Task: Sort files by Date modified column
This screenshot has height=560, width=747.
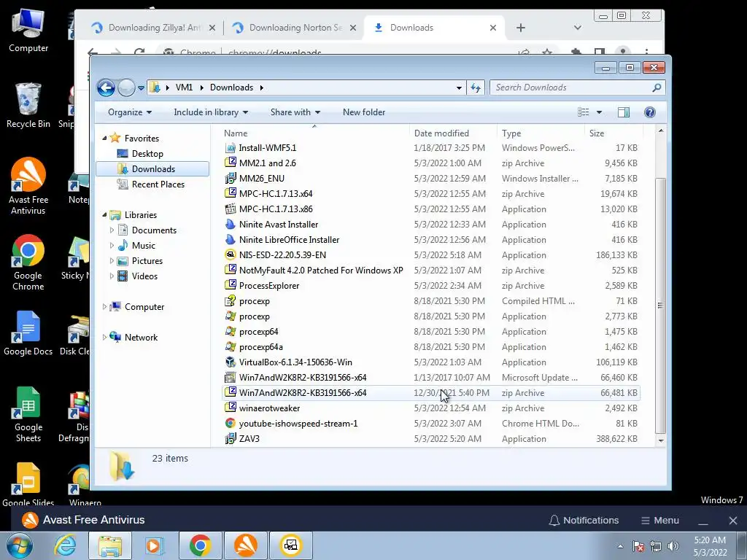Action: coord(452,133)
